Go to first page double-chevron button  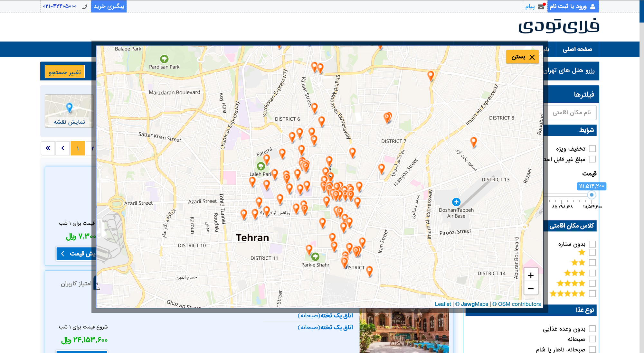coord(48,148)
